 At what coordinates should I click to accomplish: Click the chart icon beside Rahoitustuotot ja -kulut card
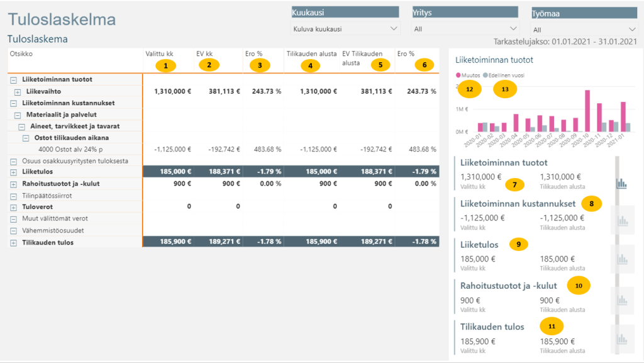[621, 301]
